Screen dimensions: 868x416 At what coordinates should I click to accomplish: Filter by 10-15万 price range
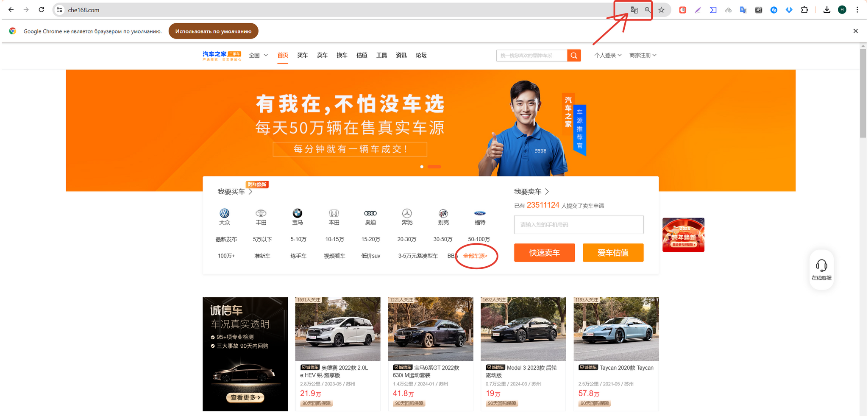334,239
